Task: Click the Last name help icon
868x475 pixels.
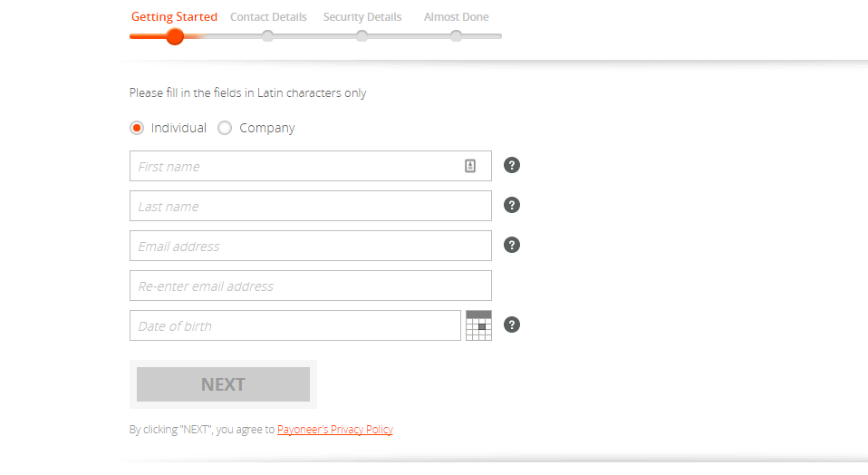Action: [x=512, y=205]
